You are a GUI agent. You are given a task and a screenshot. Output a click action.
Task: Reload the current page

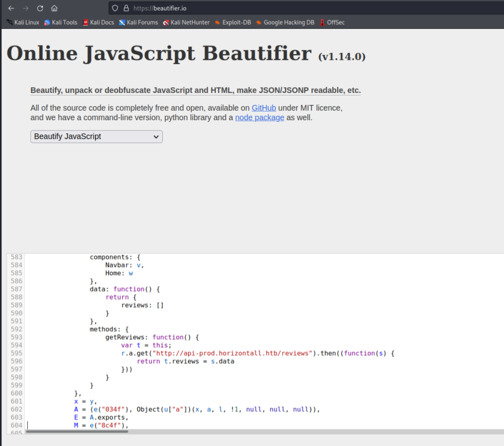[x=40, y=8]
